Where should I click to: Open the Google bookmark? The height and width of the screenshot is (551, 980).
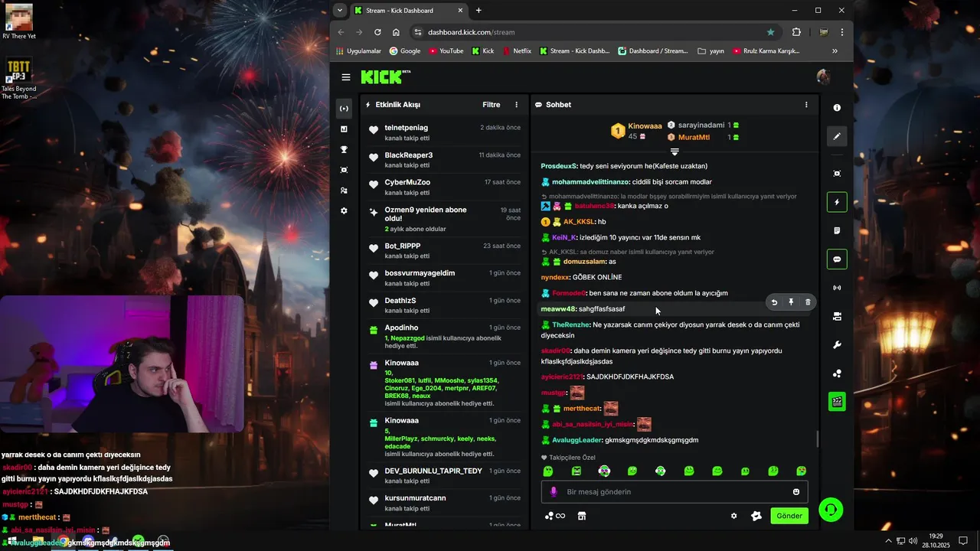(405, 51)
